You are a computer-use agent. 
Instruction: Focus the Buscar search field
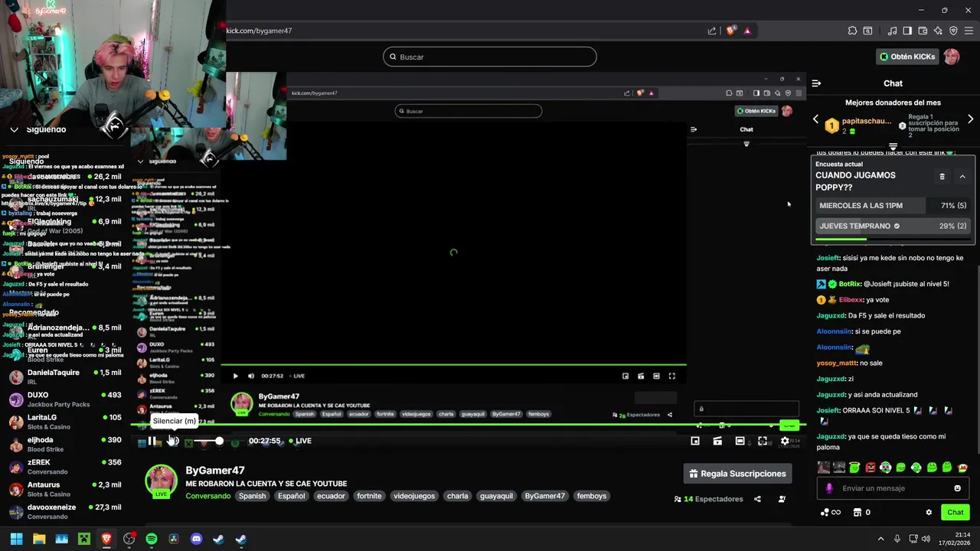[x=490, y=57]
